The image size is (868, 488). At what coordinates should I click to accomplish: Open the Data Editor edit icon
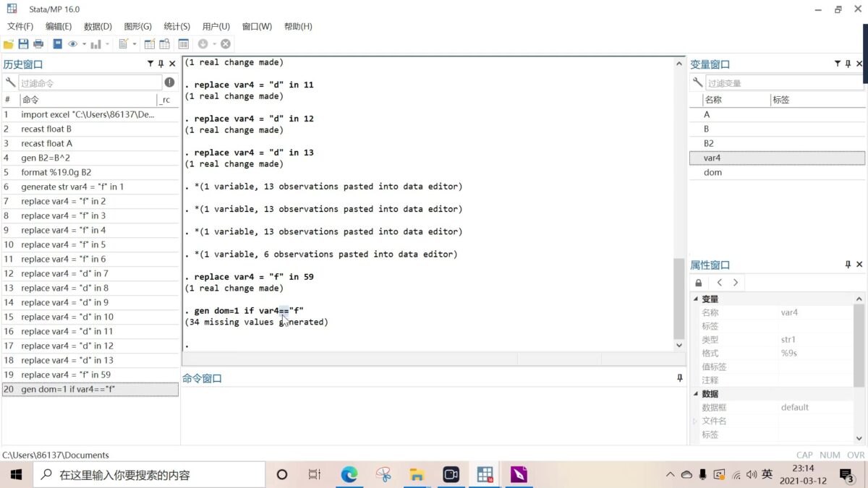(x=150, y=44)
